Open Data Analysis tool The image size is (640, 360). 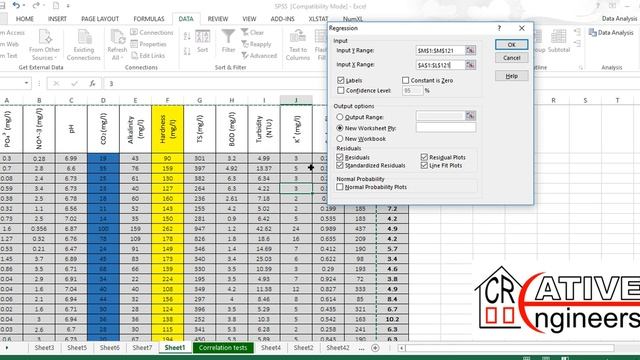coord(611,33)
